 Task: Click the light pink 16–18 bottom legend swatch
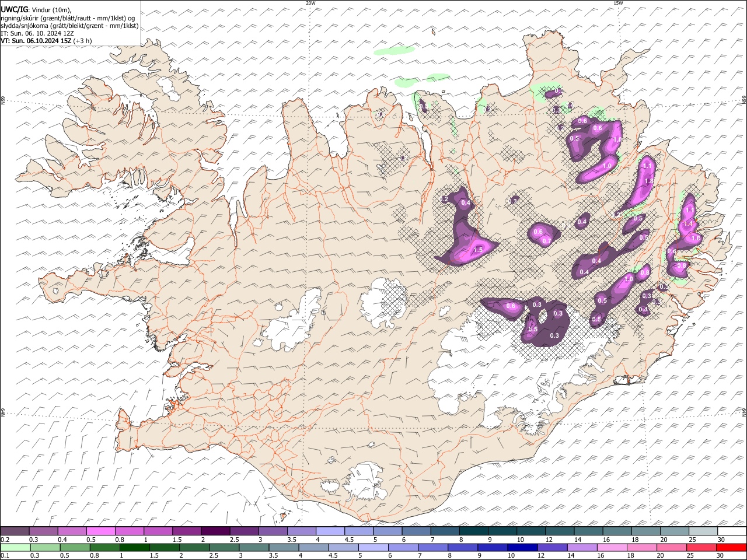(x=612, y=547)
